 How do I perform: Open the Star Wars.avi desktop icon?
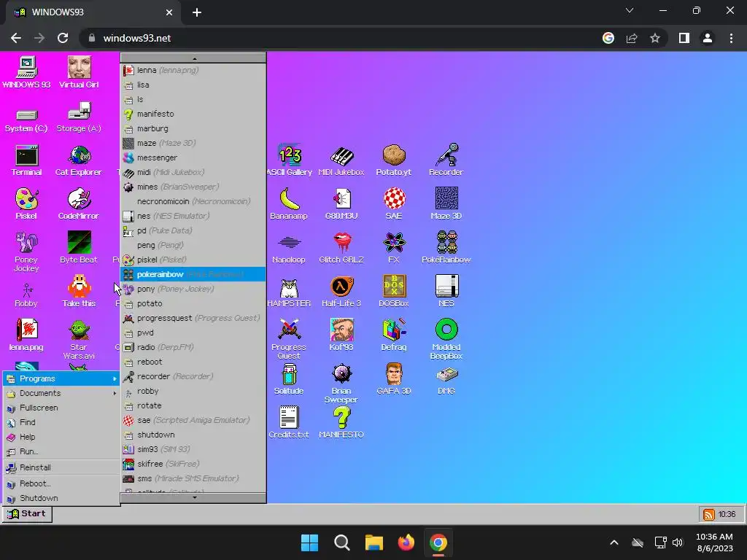(x=79, y=340)
